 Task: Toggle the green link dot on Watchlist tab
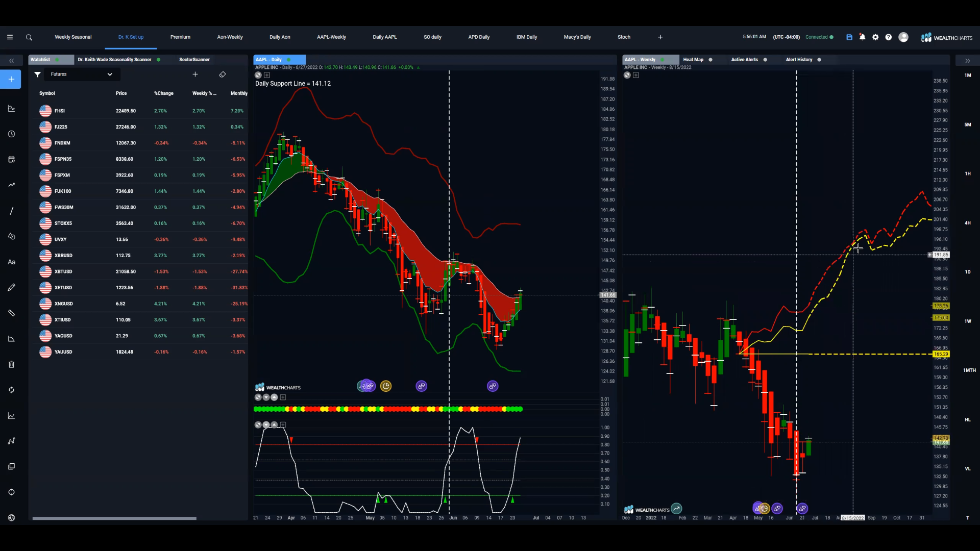[x=57, y=60]
